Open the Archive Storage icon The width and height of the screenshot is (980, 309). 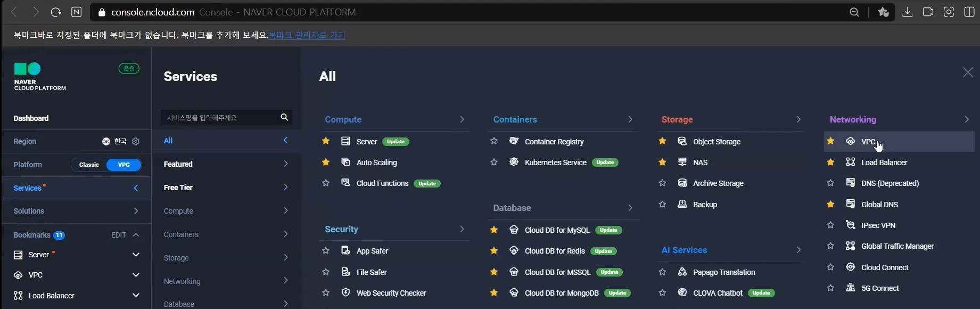point(682,183)
